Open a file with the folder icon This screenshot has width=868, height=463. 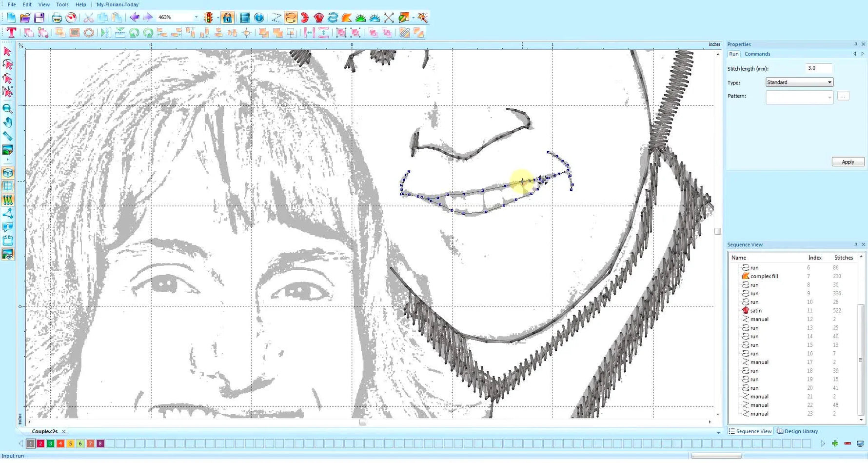pos(25,18)
